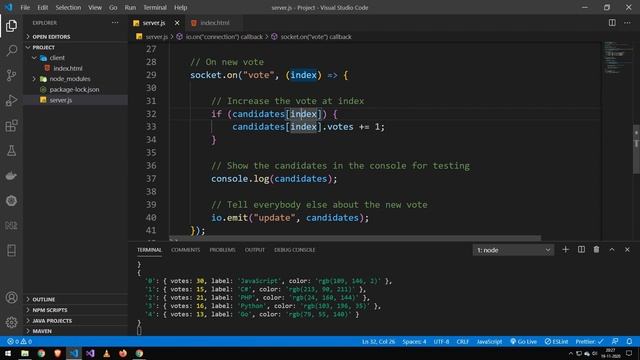This screenshot has height=360, width=640.
Task: Click JavaScript language mode in status bar
Action: click(489, 341)
